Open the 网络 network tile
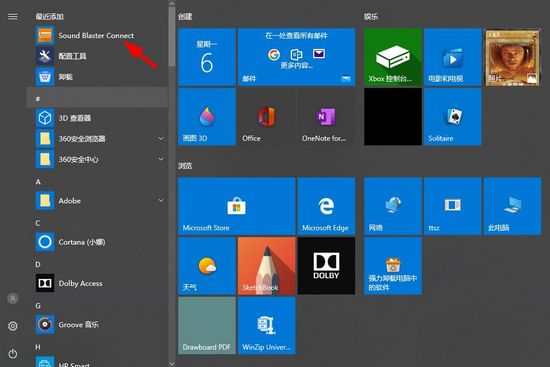This screenshot has width=550, height=367. 393,206
